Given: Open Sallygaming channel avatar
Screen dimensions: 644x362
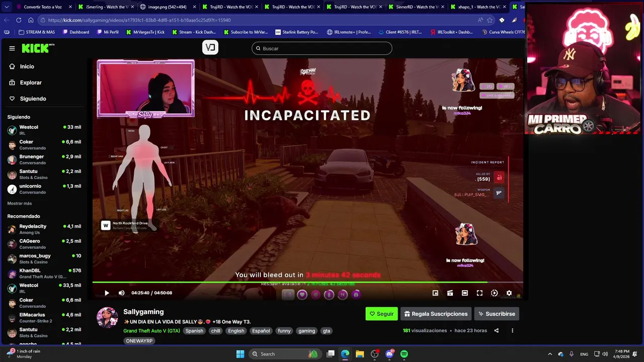Looking at the screenshot, I should point(107,317).
